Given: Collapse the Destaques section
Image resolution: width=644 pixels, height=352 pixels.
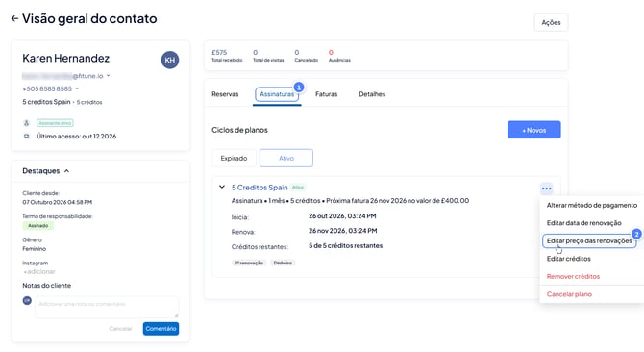Looking at the screenshot, I should (x=67, y=171).
